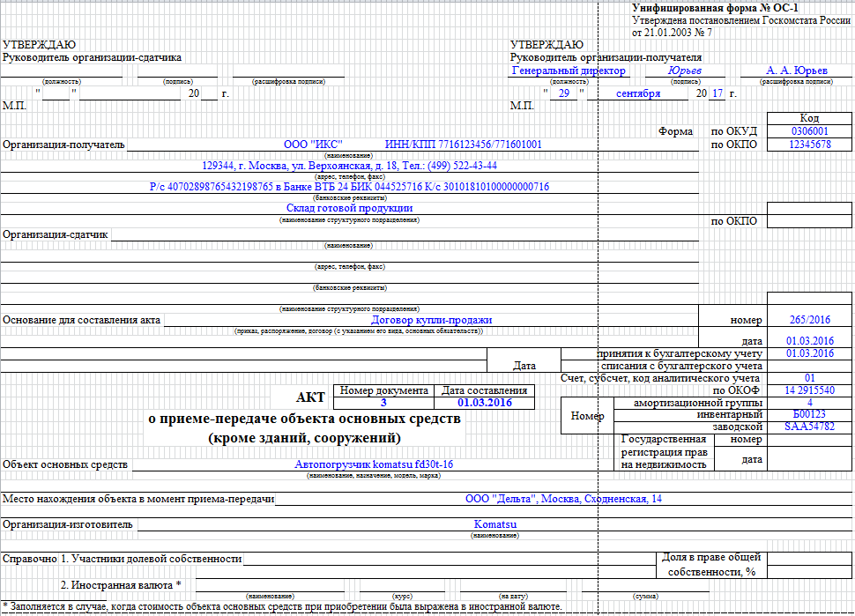This screenshot has width=855, height=616.
Task: Click the inventory number "Б00123"
Action: [x=810, y=415]
